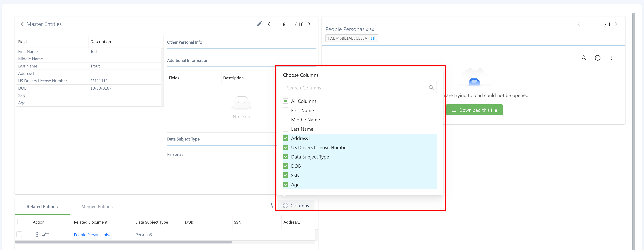Click the merge arrows icon above table
The image size is (644, 250).
point(271,206)
